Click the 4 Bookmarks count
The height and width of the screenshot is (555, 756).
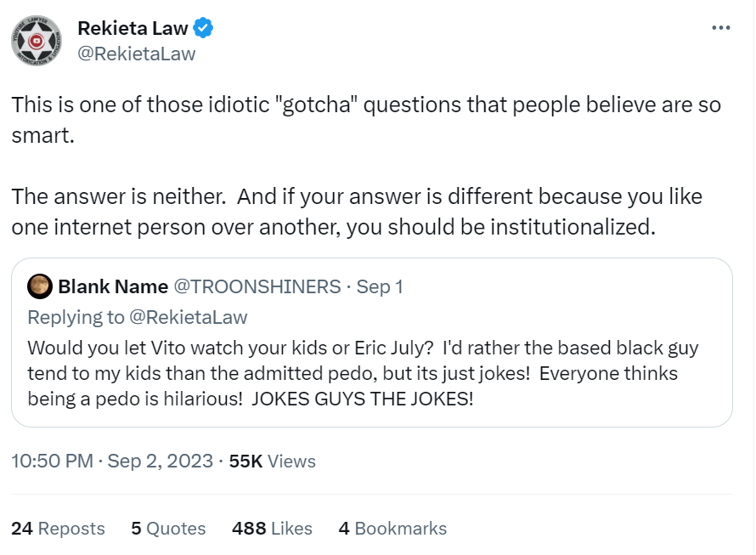[392, 528]
